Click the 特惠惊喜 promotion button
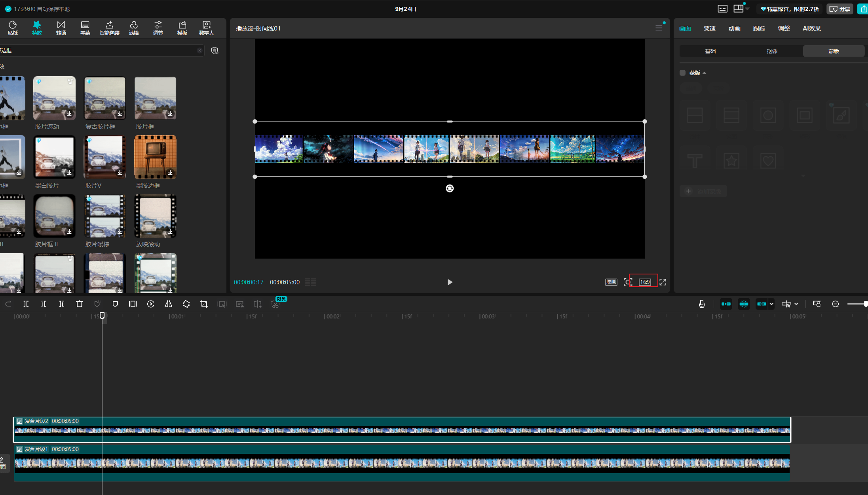This screenshot has width=868, height=495. click(790, 9)
